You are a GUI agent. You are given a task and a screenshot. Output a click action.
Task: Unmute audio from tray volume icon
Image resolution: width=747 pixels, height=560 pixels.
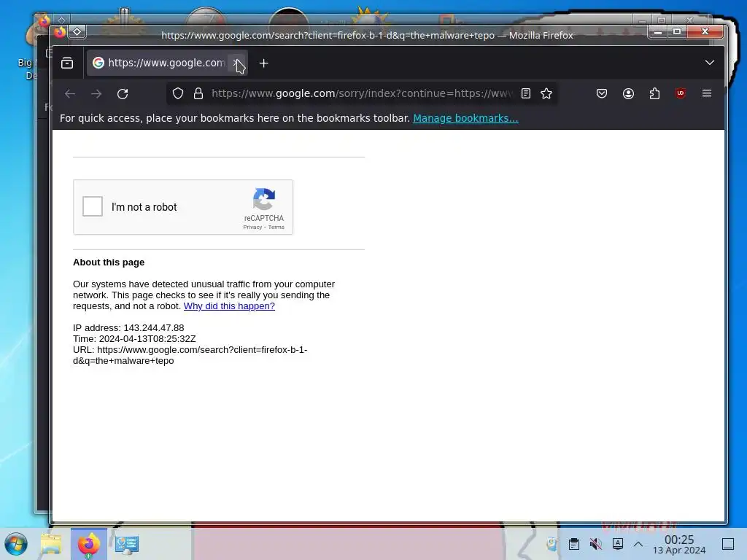(595, 544)
